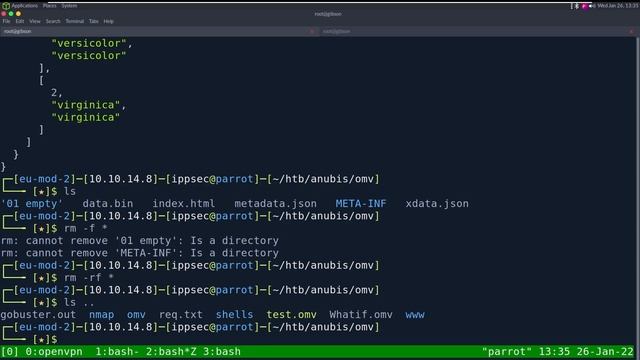The width and height of the screenshot is (640, 360).
Task: Click the xdata.json file name
Action: [437, 204]
